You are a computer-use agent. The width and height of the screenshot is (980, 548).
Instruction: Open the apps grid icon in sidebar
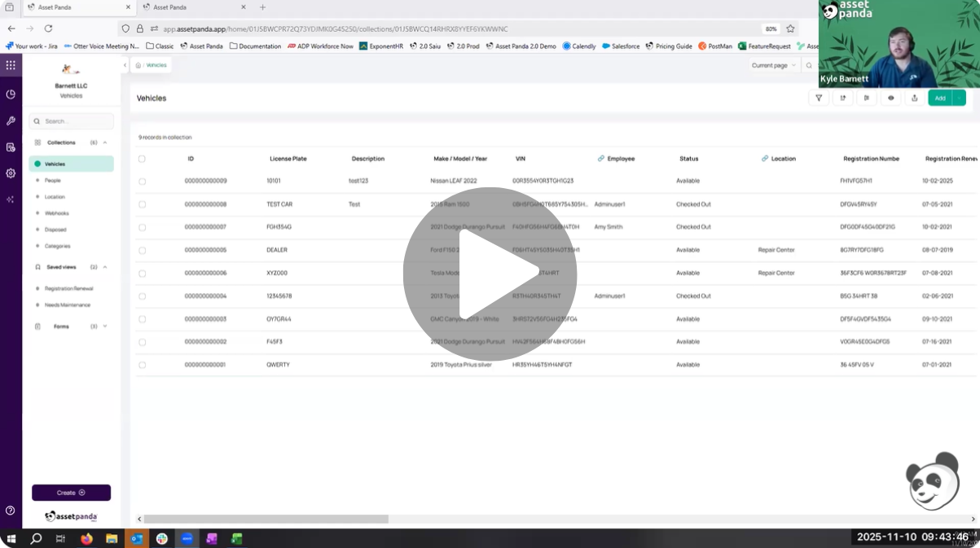(11, 65)
